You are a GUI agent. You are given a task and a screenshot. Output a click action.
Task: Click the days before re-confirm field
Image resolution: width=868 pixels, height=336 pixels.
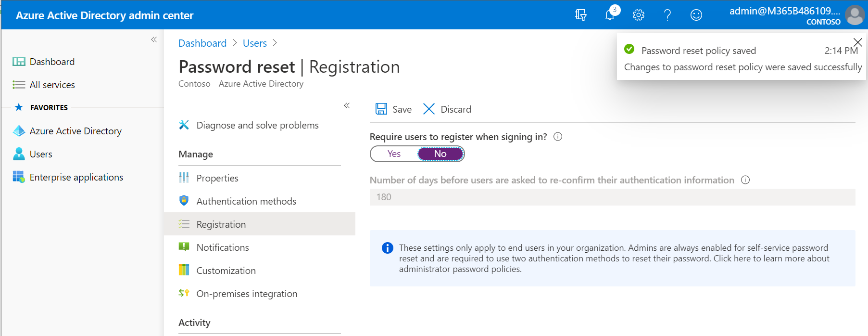[613, 197]
